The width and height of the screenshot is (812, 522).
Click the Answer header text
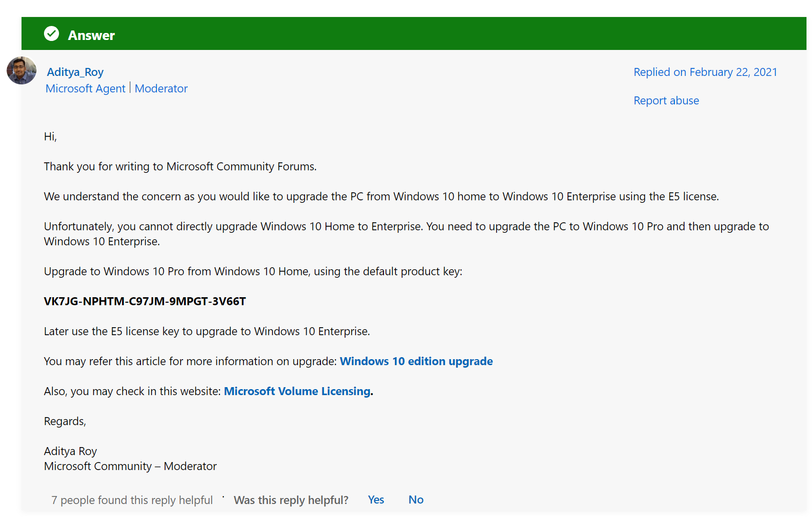[x=91, y=35]
